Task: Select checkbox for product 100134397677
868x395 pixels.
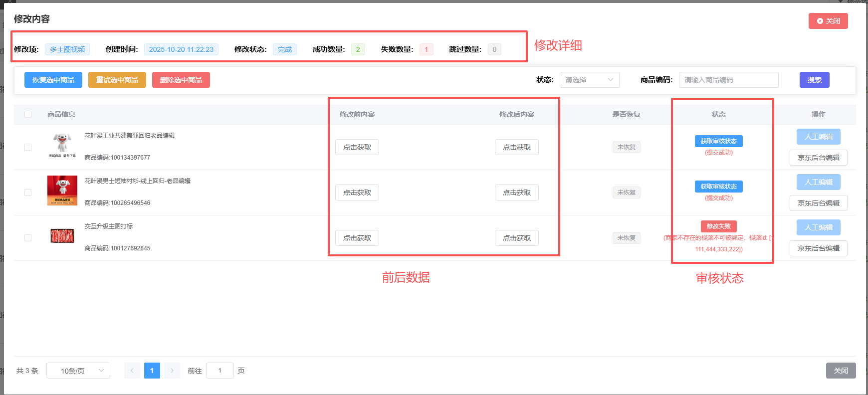Action: (28, 147)
